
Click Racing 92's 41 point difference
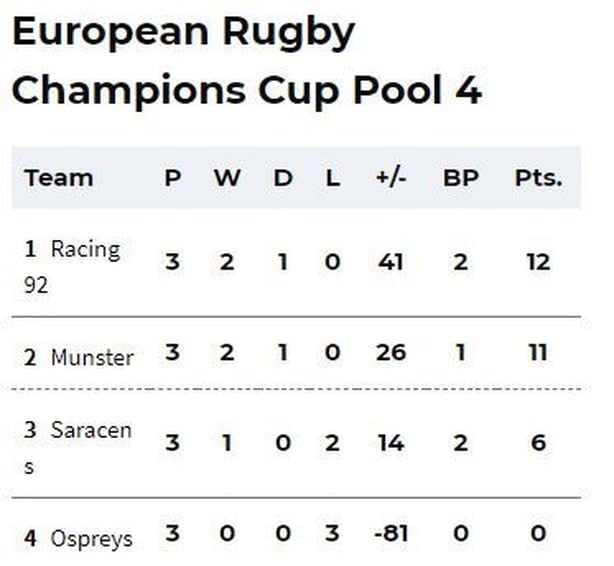[x=391, y=262]
